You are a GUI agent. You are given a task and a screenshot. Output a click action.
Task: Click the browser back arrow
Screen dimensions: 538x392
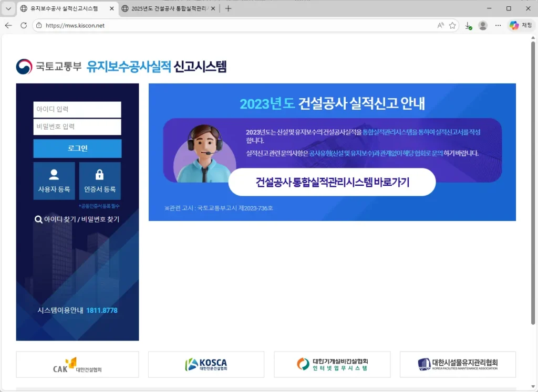tap(8, 25)
